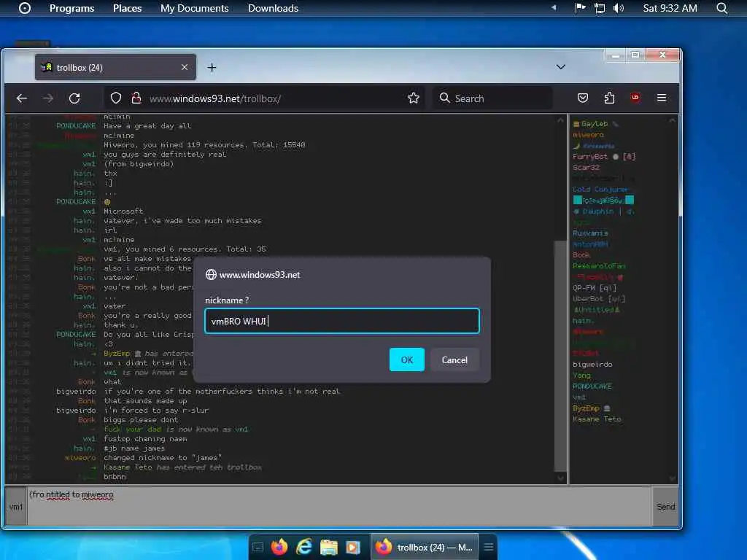Expand the list all tabs chevron

561,66
